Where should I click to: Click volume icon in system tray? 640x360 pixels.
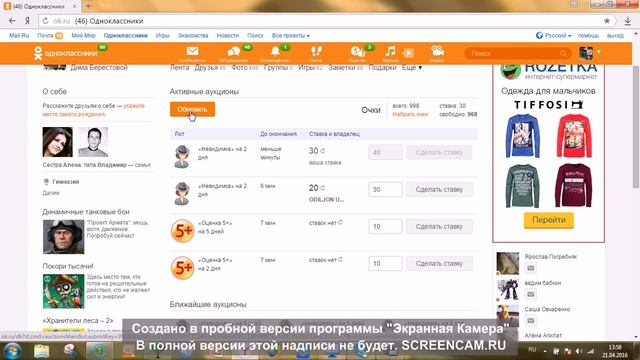[x=579, y=351]
